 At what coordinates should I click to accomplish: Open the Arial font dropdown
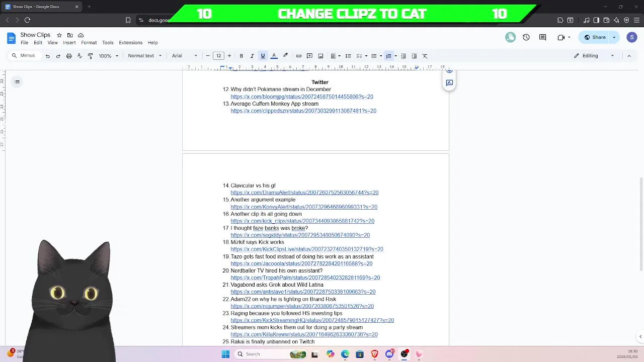[x=185, y=56]
